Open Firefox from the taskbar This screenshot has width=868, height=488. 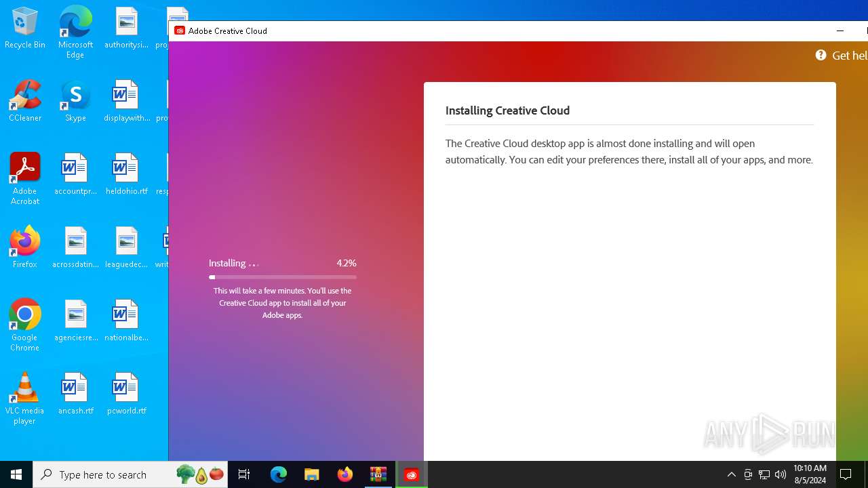click(x=345, y=474)
